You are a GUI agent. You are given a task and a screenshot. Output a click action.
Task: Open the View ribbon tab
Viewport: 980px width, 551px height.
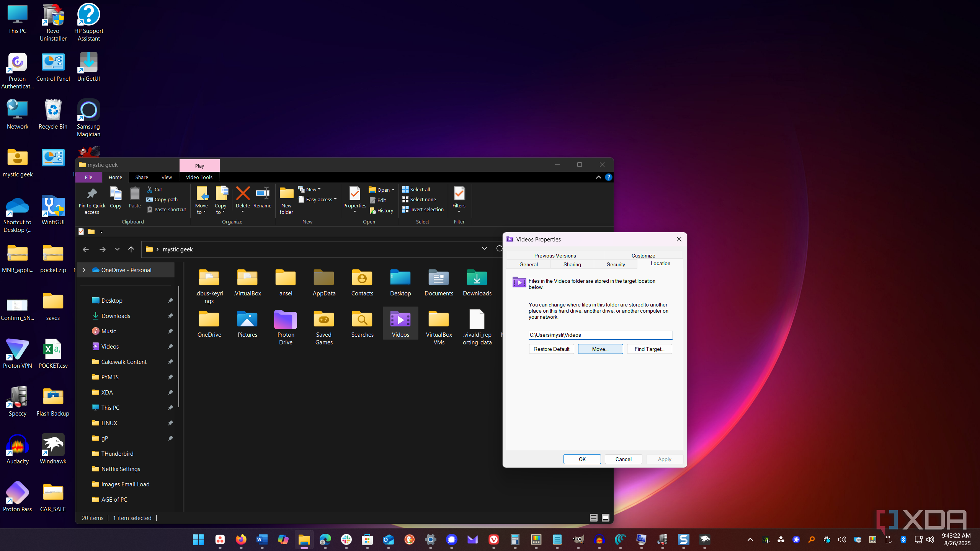point(167,177)
